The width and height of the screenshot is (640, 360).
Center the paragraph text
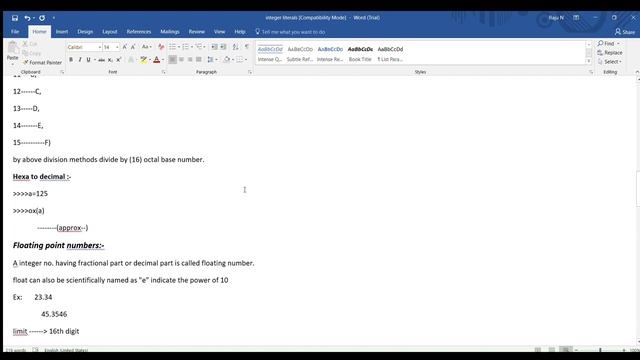click(181, 60)
